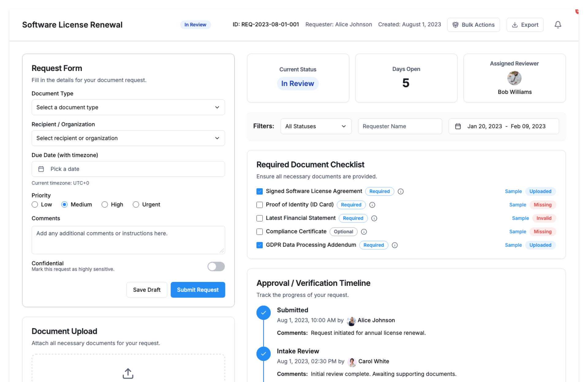The height and width of the screenshot is (382, 588).
Task: Enable the Confidential toggle switch
Action: [x=216, y=266]
